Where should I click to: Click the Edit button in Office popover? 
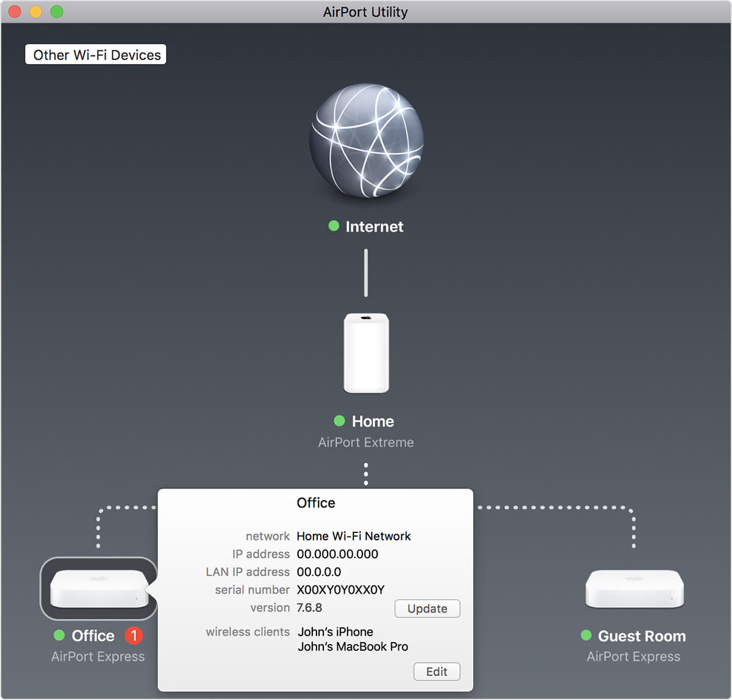(437, 671)
